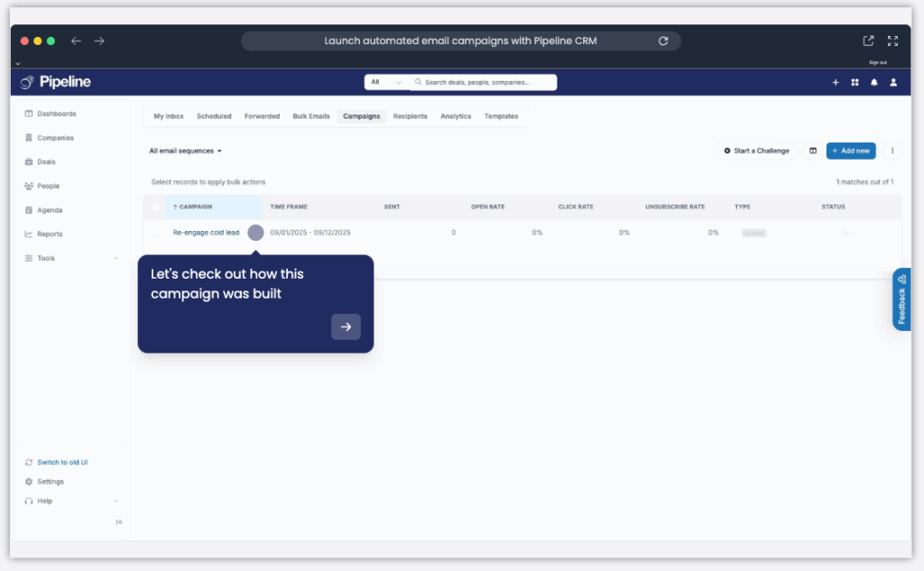Open the user profile icon
Image resolution: width=924 pixels, height=571 pixels.
click(892, 82)
